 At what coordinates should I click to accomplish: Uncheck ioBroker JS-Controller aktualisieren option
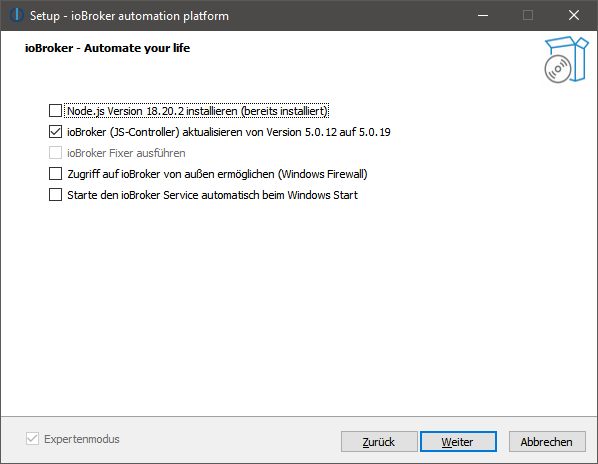coord(55,132)
